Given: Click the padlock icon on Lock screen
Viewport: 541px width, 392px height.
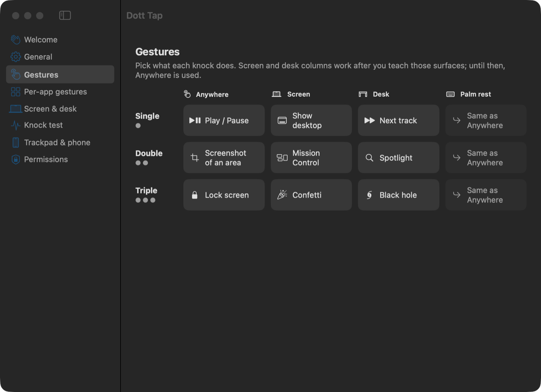Looking at the screenshot, I should pyautogui.click(x=195, y=195).
